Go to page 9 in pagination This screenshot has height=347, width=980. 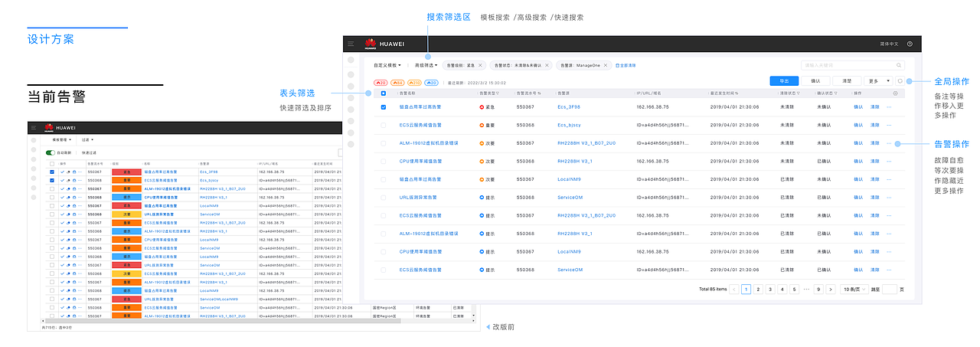click(818, 289)
